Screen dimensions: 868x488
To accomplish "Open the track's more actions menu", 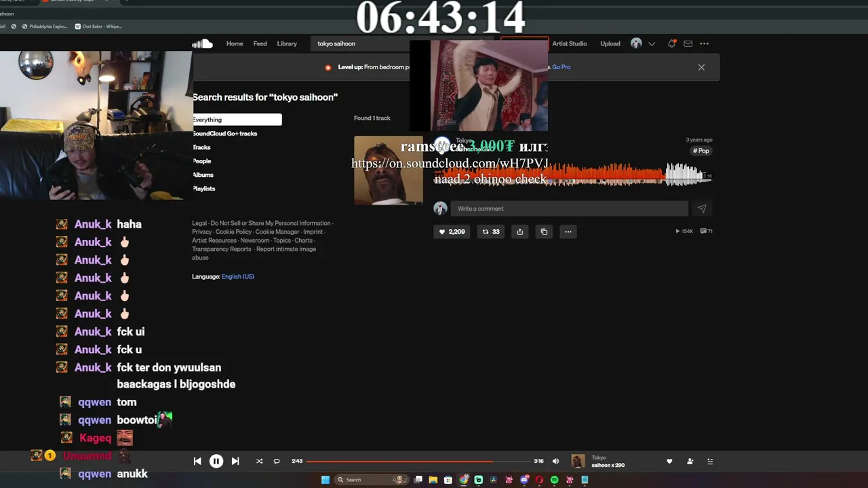I will (568, 232).
